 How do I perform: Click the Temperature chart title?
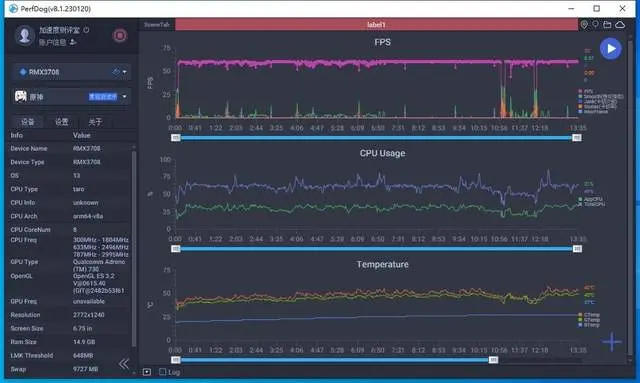[x=382, y=264]
